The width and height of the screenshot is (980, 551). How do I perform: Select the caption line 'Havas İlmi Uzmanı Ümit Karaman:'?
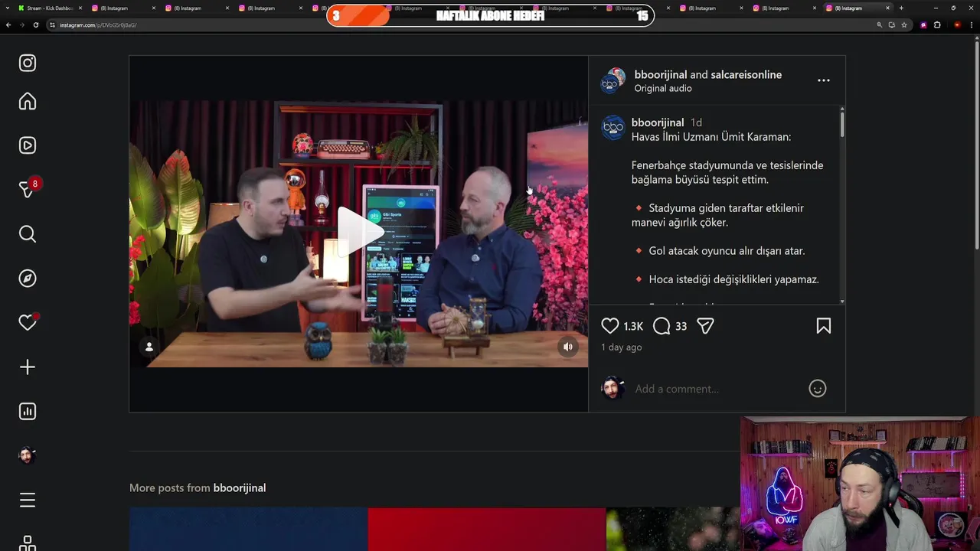711,137
